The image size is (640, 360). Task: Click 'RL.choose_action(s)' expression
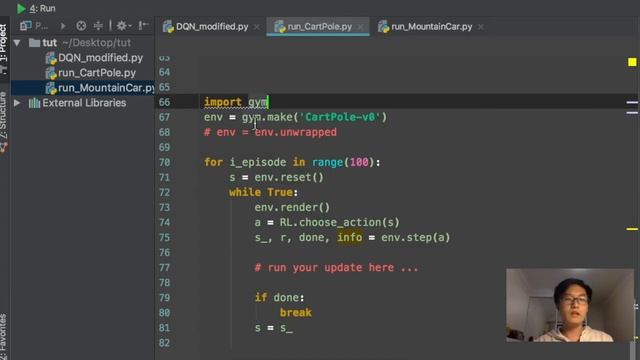point(339,222)
